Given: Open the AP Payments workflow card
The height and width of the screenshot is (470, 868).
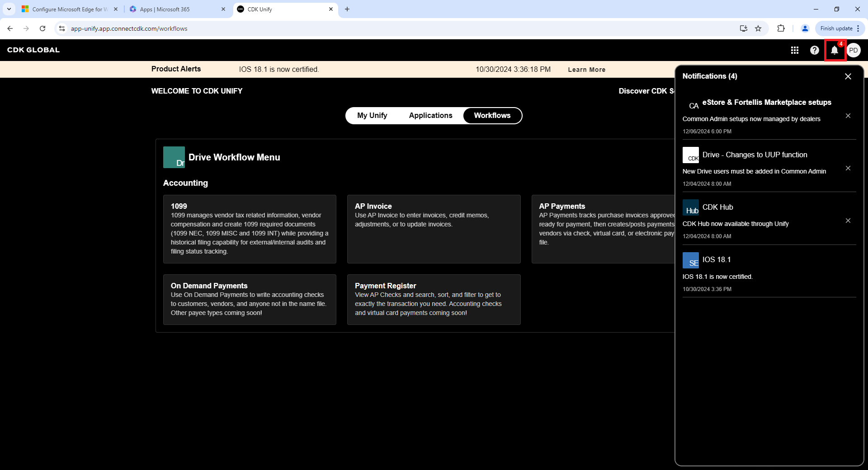Looking at the screenshot, I should pos(603,229).
